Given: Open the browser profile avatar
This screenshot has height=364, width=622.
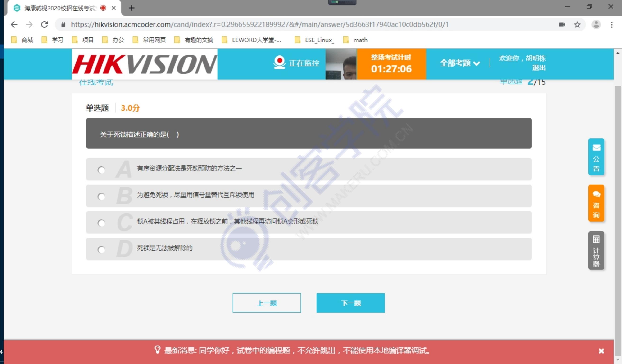Looking at the screenshot, I should click(596, 24).
